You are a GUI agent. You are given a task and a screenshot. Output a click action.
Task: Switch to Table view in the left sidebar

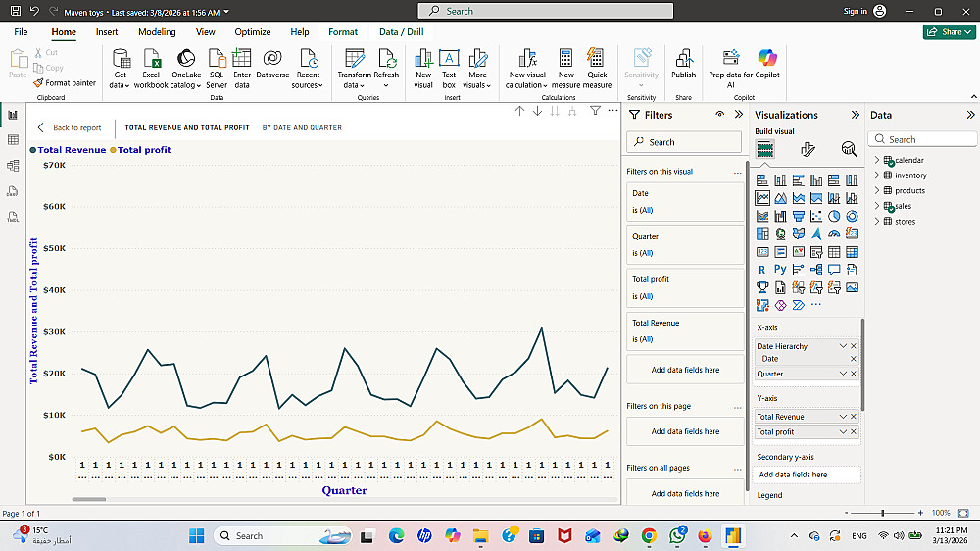pyautogui.click(x=13, y=140)
